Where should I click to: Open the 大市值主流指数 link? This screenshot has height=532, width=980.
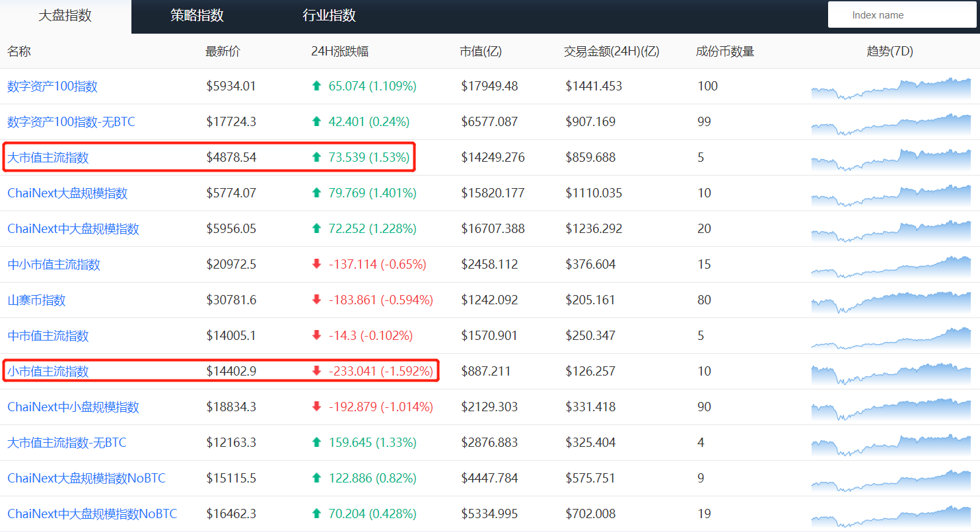pos(48,158)
